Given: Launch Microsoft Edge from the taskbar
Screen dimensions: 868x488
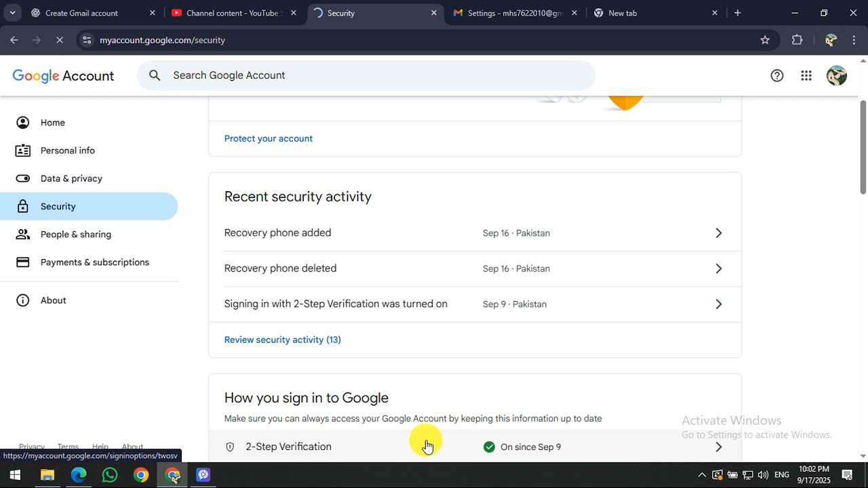Looking at the screenshot, I should point(79,475).
